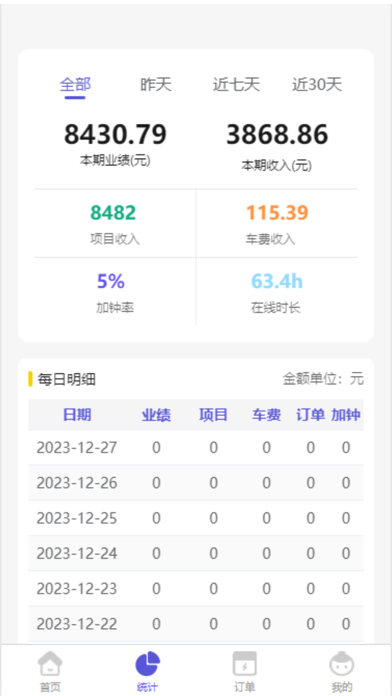This screenshot has height=696, width=392.
Task: Click the 每日明细 section heading
Action: pos(67,380)
